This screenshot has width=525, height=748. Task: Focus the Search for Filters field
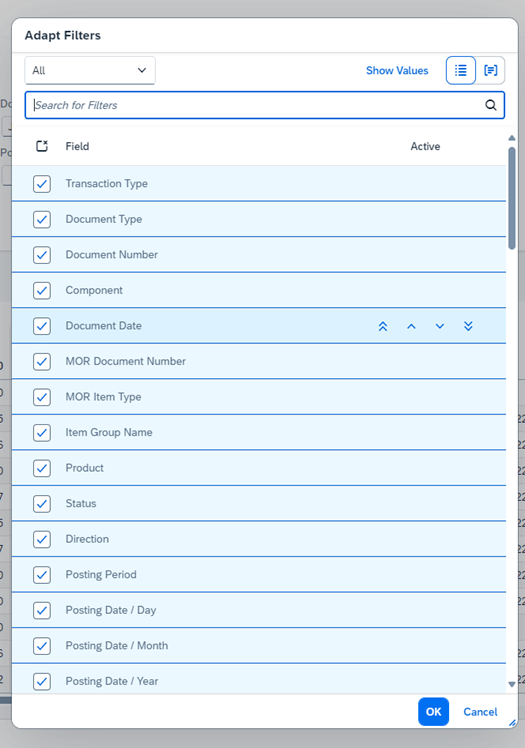point(257,105)
